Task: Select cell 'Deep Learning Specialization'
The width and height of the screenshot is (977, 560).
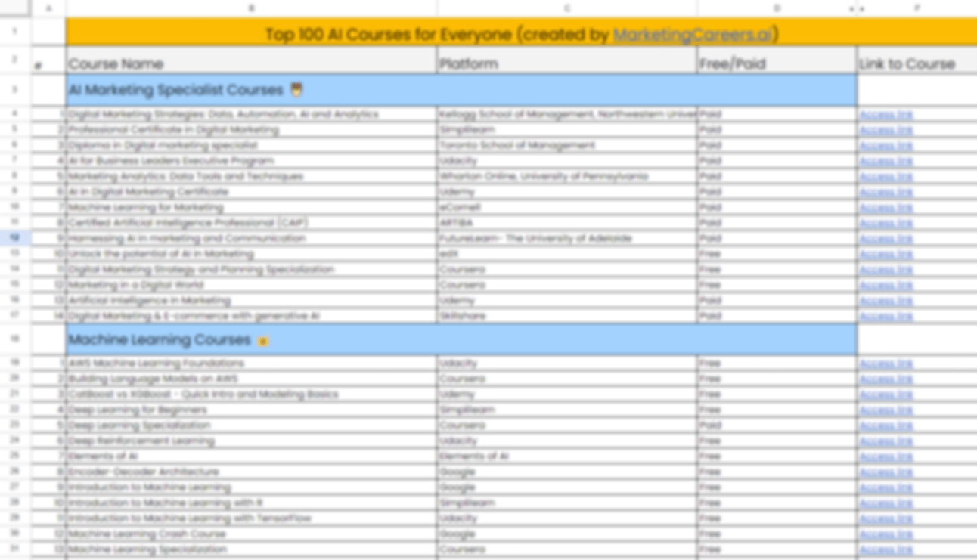Action: pos(251,425)
